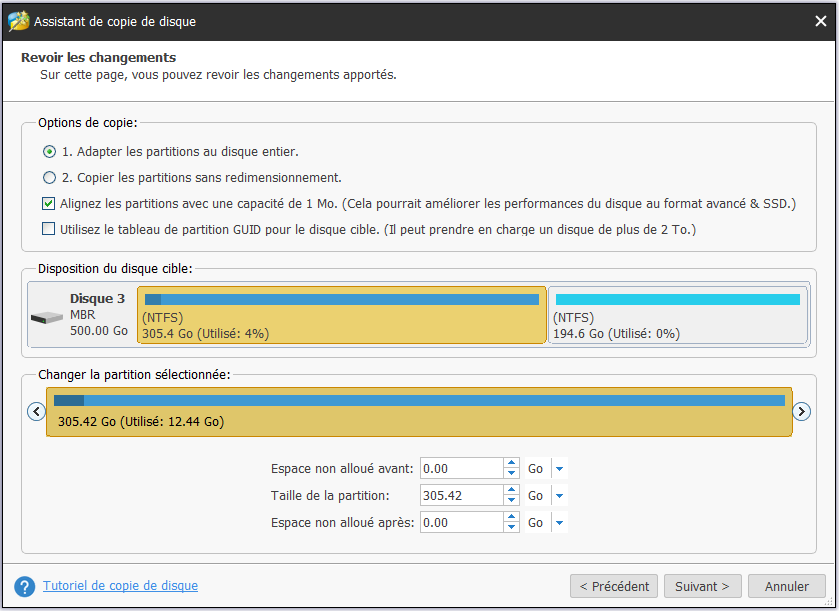Select option 2 Copier les partitions sans redimensionnement
Viewport: 839px width, 611px height.
point(49,178)
